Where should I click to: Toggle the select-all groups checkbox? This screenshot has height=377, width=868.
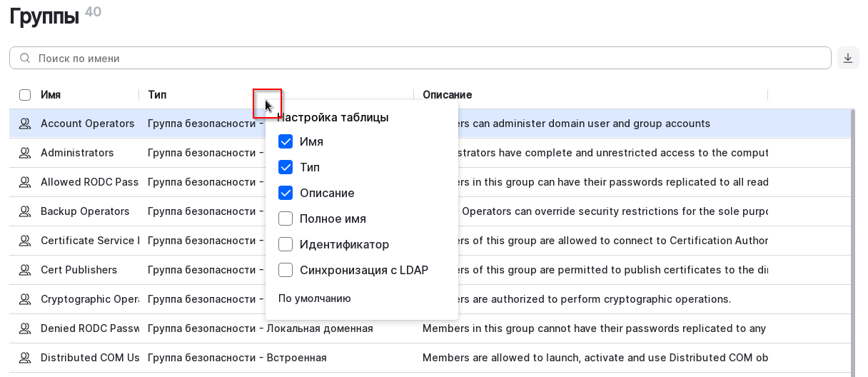(x=25, y=95)
